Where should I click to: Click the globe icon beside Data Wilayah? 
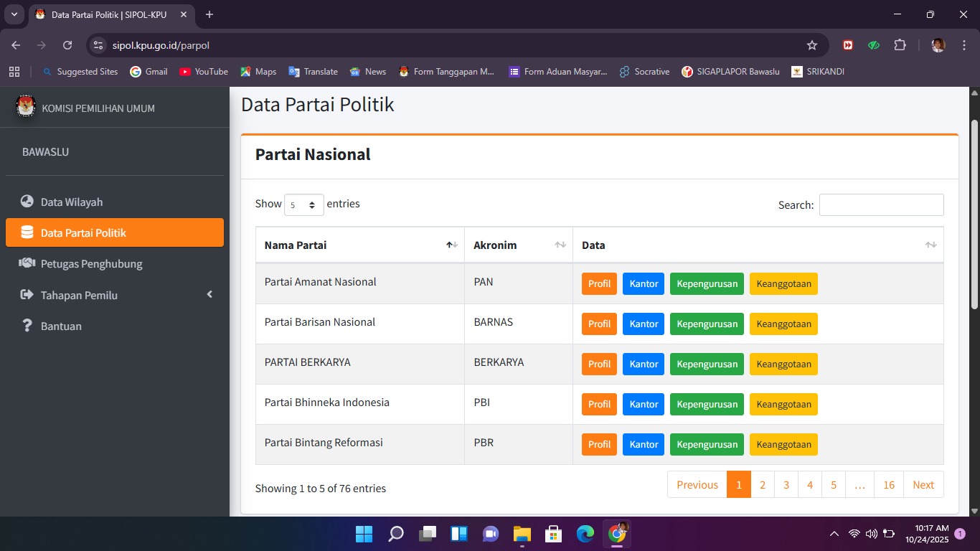[x=27, y=202]
